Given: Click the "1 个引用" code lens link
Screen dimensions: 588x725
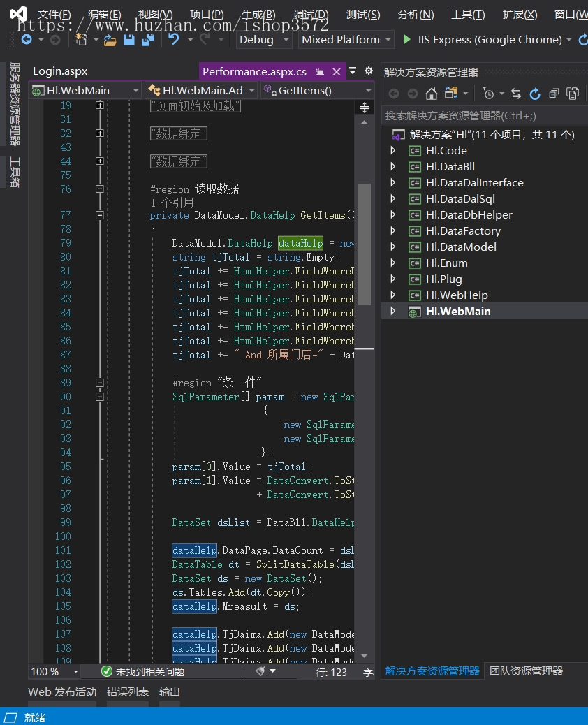Looking at the screenshot, I should [x=172, y=203].
